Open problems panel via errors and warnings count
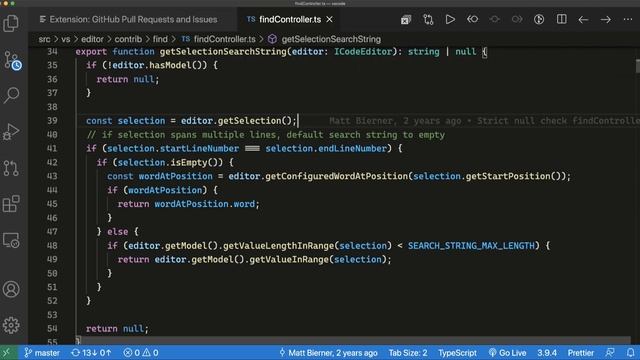The width and height of the screenshot is (640, 360). click(141, 353)
